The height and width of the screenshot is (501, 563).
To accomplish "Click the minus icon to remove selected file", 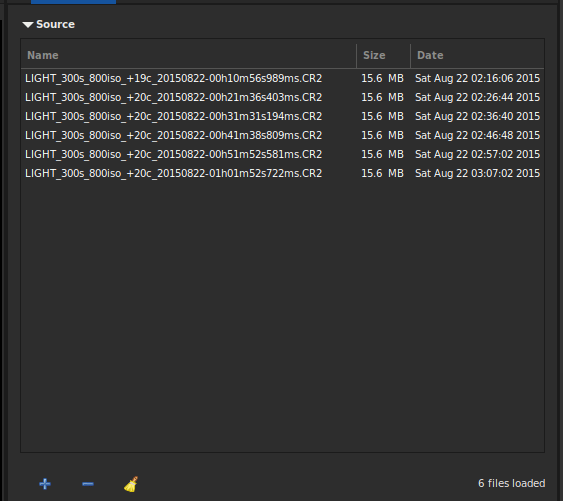I will tap(88, 484).
